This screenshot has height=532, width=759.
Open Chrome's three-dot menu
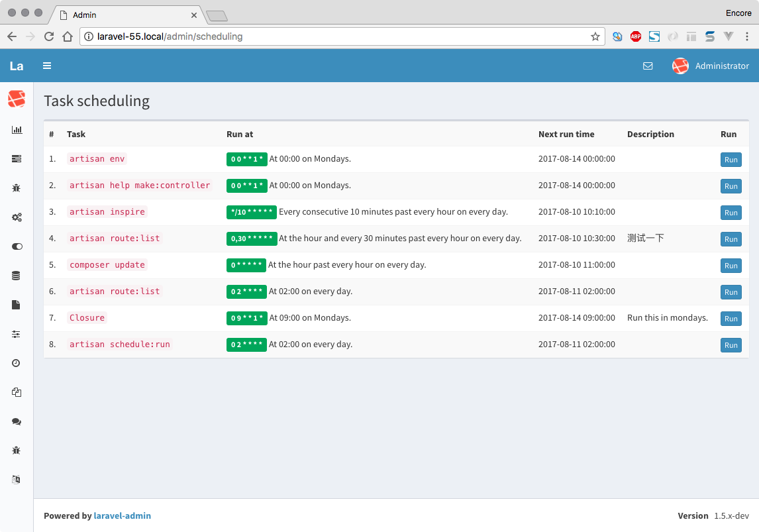coord(747,36)
